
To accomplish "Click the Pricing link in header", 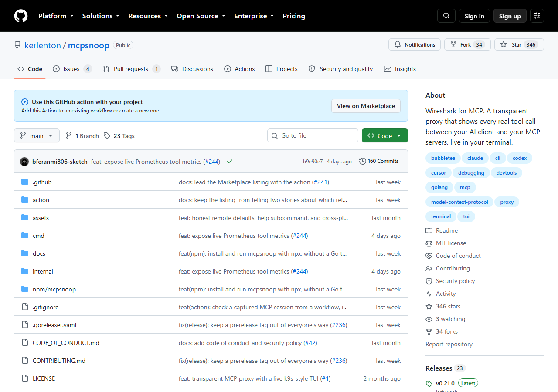I will [294, 16].
